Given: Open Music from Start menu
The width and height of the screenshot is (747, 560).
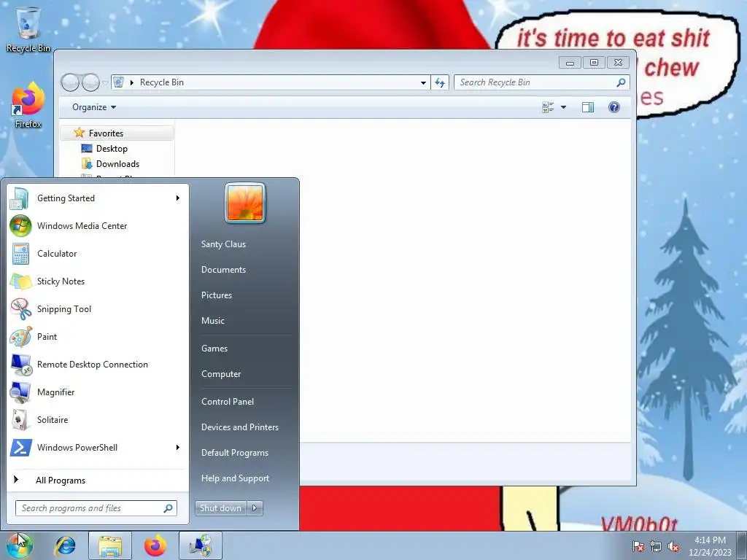Looking at the screenshot, I should [x=212, y=321].
